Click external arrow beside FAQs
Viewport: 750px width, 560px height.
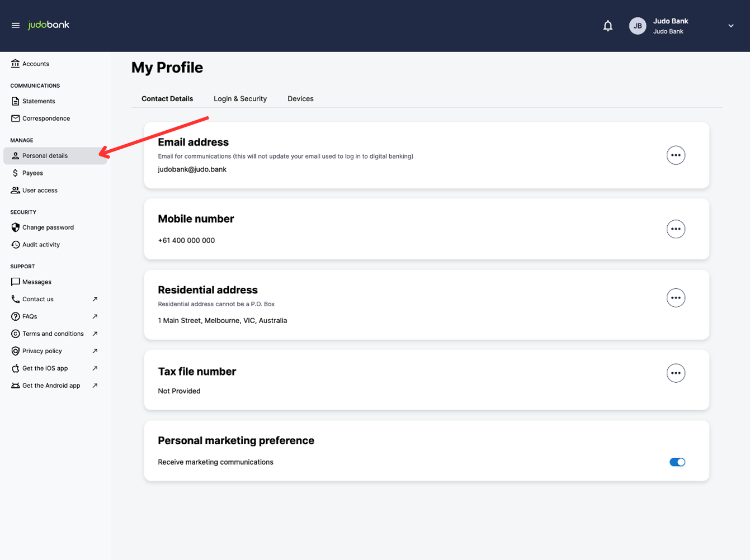pos(95,316)
